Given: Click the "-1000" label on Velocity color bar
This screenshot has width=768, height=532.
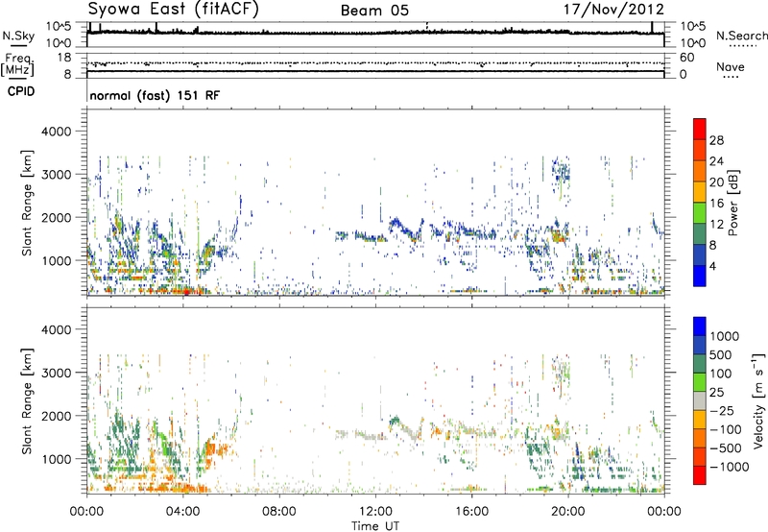Looking at the screenshot, I should [729, 467].
